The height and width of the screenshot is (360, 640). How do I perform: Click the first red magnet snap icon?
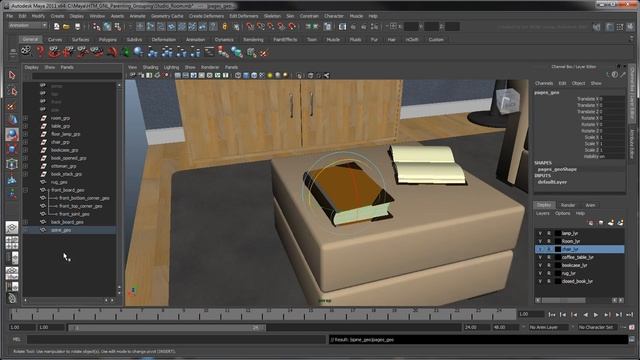click(x=250, y=27)
